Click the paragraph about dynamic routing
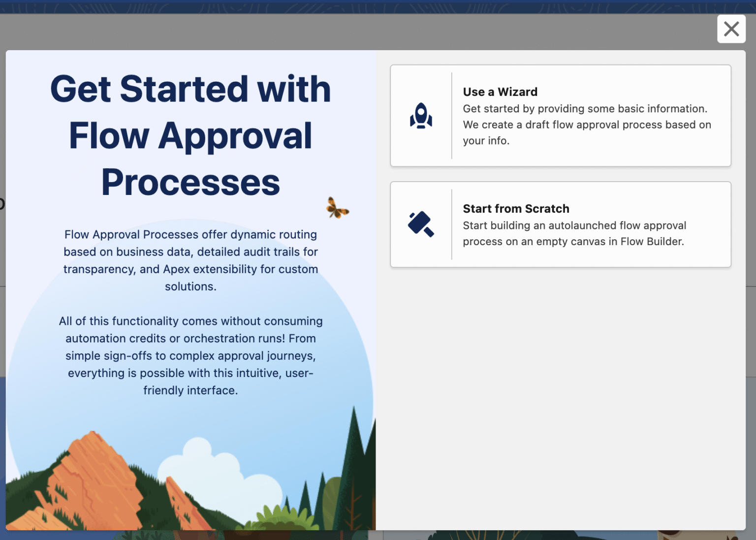Viewport: 756px width, 540px height. click(190, 260)
